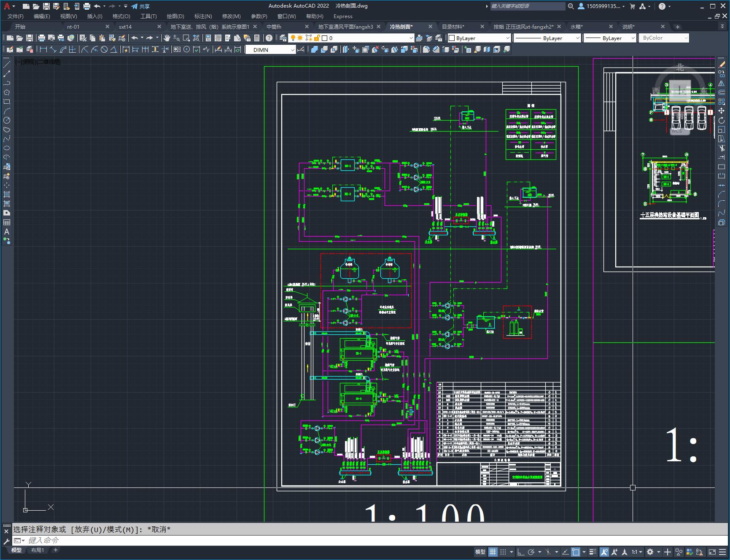Expand the DIMN dimension style dropdown

(270, 50)
